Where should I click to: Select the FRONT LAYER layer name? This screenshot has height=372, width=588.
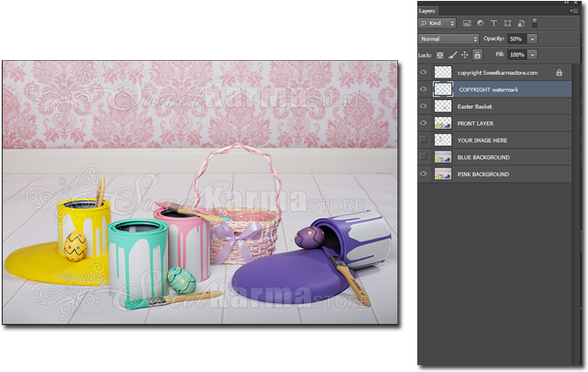coord(475,124)
